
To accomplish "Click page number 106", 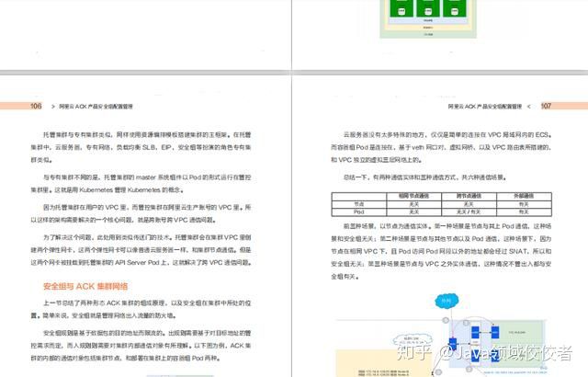I will (x=36, y=106).
